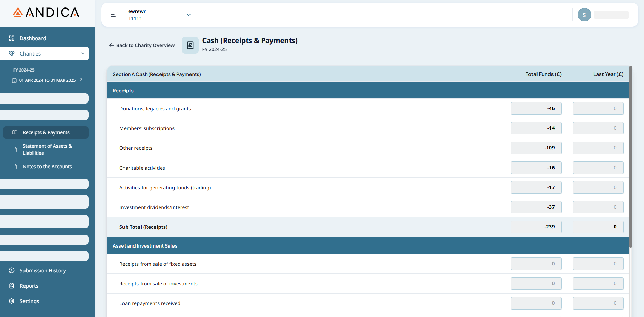The height and width of the screenshot is (317, 644).
Task: Click the Submission History clock icon
Action: tap(12, 270)
